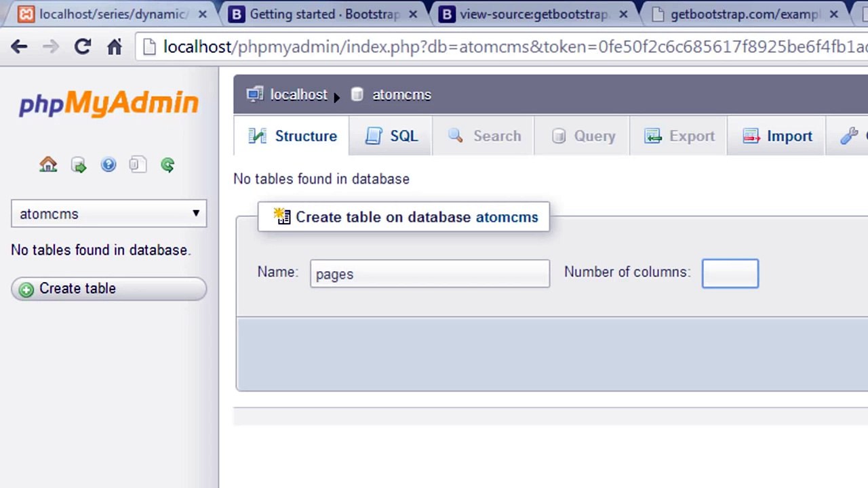Click the phpMyAdmin logo
The height and width of the screenshot is (488, 868).
108,104
